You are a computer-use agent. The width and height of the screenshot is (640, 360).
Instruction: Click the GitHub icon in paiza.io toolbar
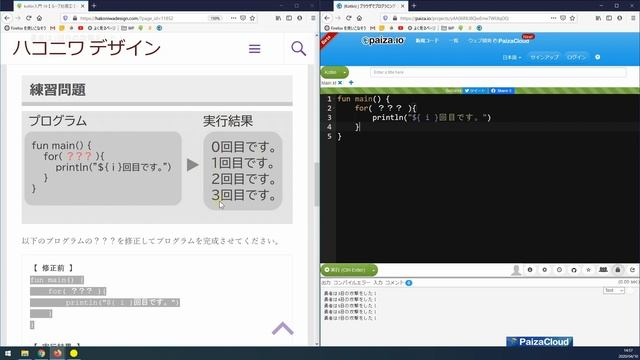point(574,270)
